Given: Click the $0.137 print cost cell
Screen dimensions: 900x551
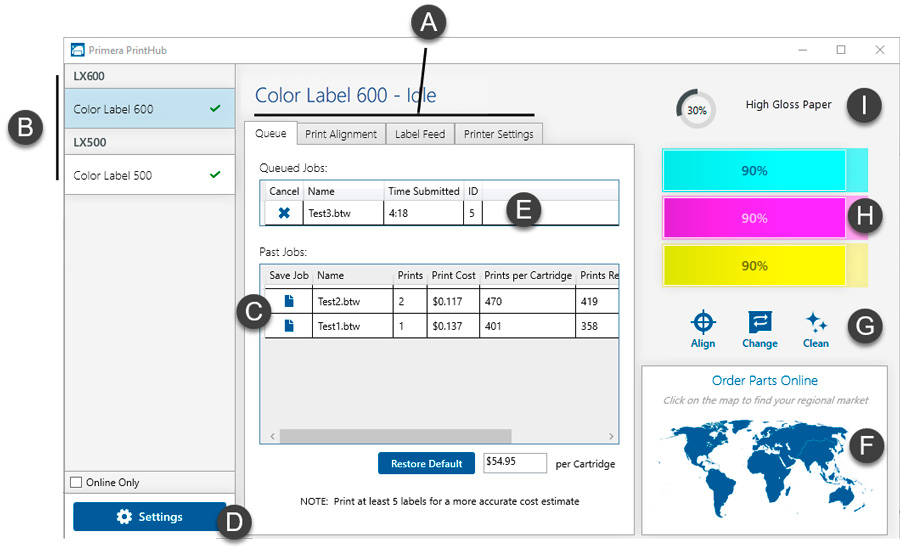Looking at the screenshot, I should point(453,326).
